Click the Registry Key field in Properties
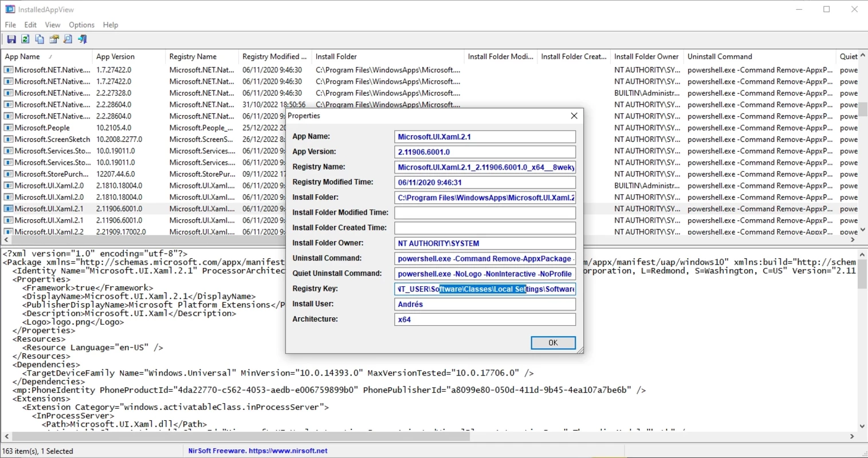Screen dimensions: 868x458 485,289
